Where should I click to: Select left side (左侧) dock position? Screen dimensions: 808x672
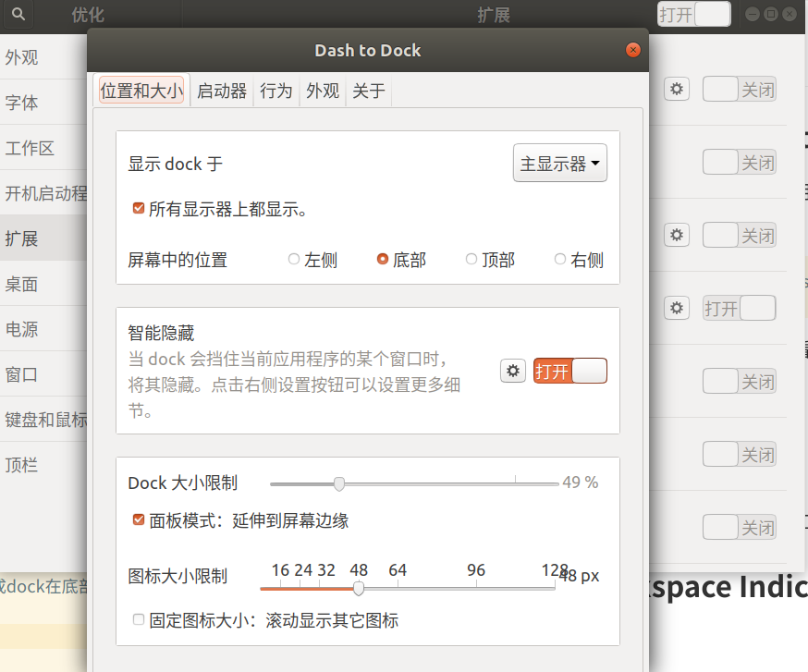(x=294, y=260)
